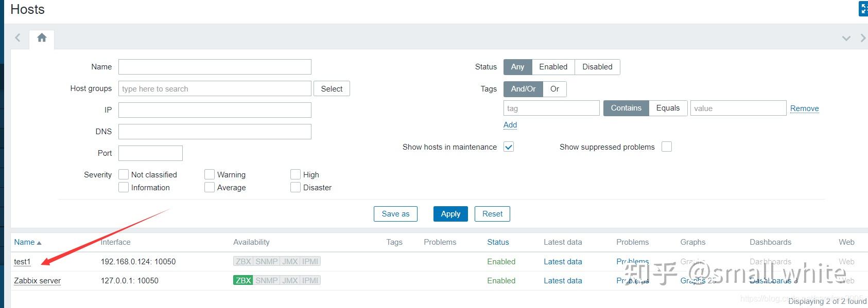This screenshot has width=868, height=308.
Task: Click the Interface column header
Action: tap(115, 242)
